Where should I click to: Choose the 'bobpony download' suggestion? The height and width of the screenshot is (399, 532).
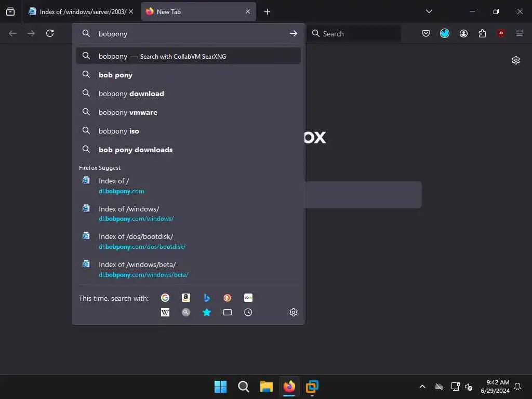(x=188, y=94)
